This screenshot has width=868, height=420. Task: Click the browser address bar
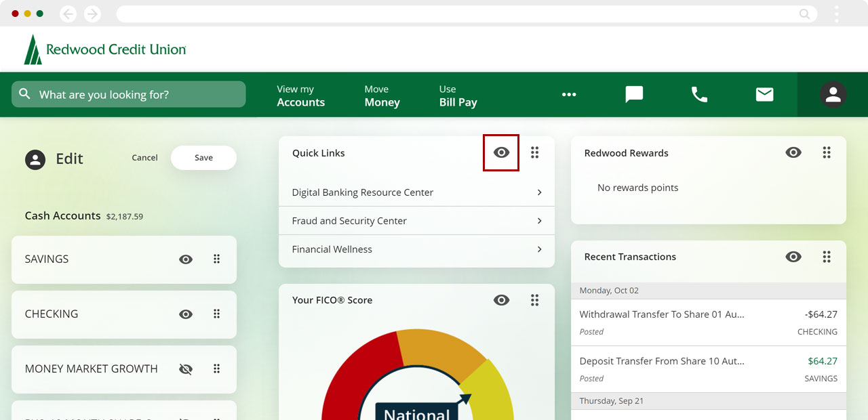click(x=467, y=14)
